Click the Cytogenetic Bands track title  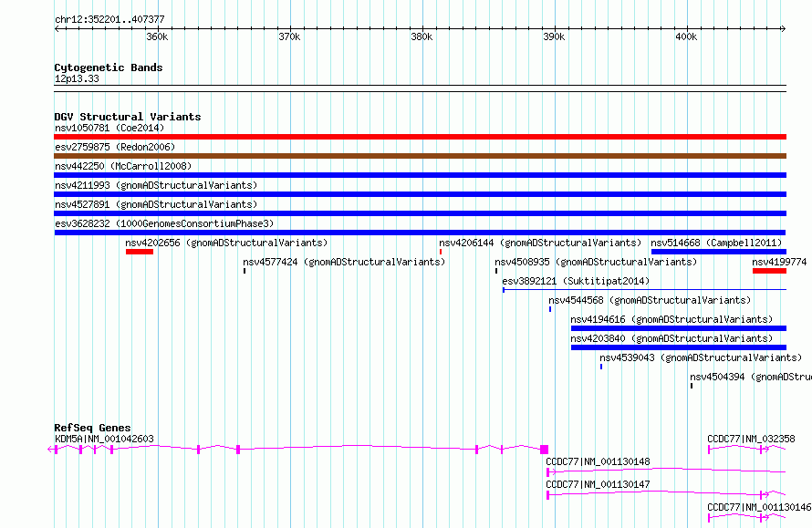coord(109,67)
